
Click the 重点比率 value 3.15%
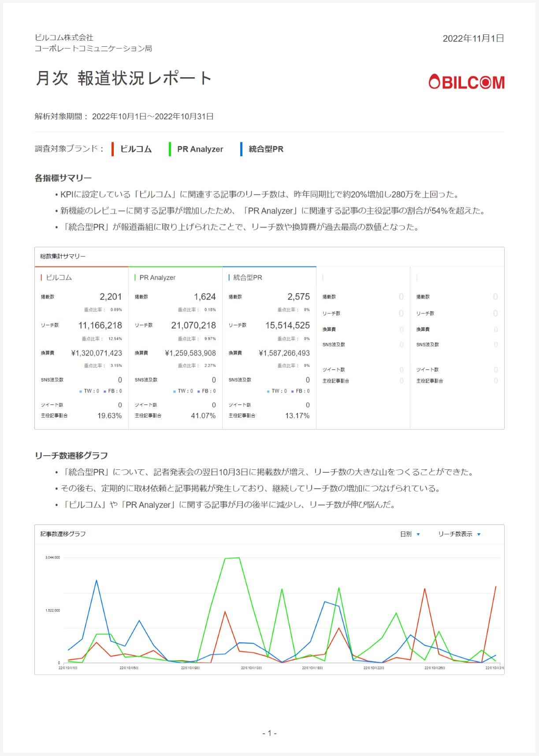(x=116, y=366)
